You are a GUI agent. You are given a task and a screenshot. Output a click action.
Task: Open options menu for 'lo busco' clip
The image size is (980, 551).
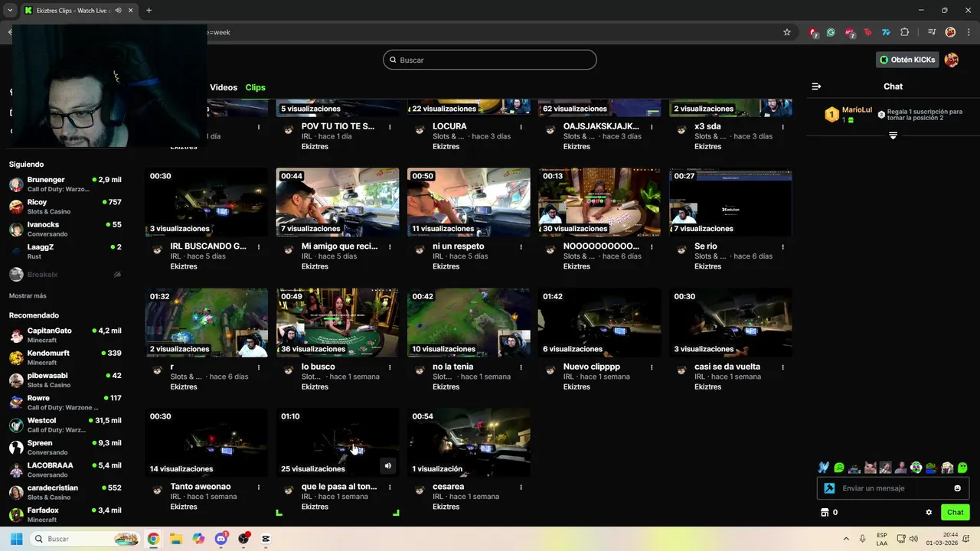(x=390, y=367)
